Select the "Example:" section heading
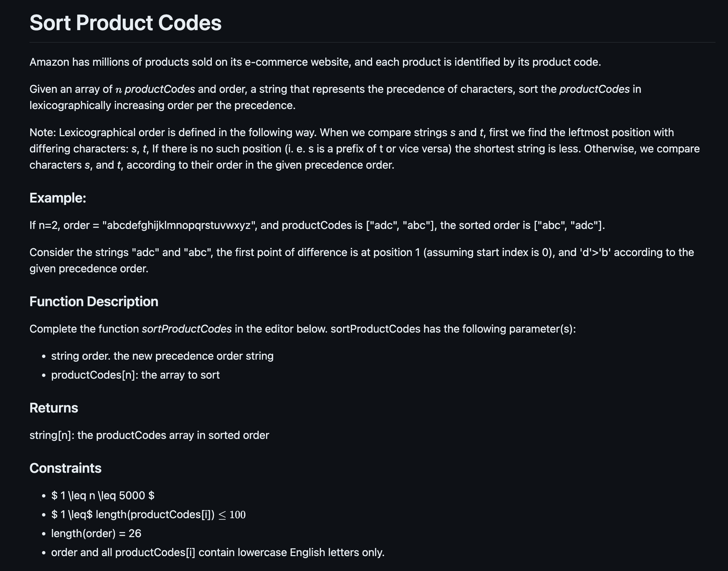The height and width of the screenshot is (571, 728). pyautogui.click(x=58, y=198)
